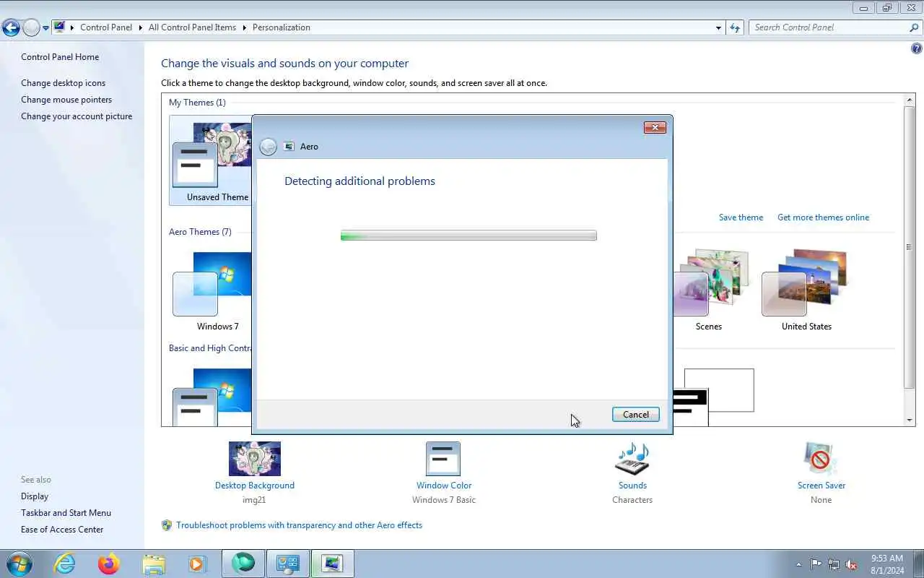924x578 pixels.
Task: Open Ease of Access Center link
Action: tap(62, 530)
